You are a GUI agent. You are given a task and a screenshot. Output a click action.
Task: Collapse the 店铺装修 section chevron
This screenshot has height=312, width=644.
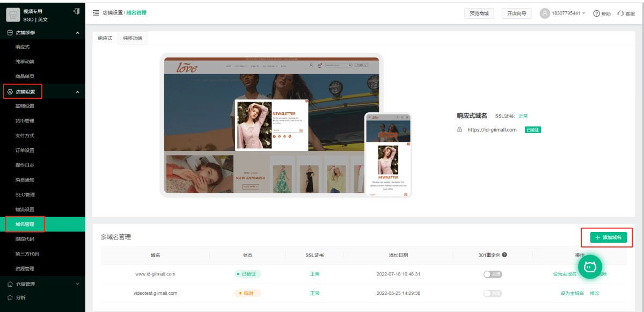tap(77, 33)
